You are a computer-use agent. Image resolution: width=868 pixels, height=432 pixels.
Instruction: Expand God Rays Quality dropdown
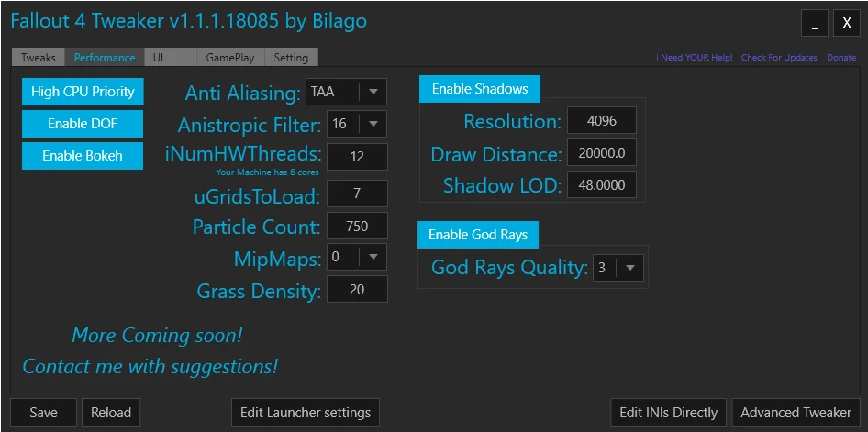pyautogui.click(x=618, y=268)
